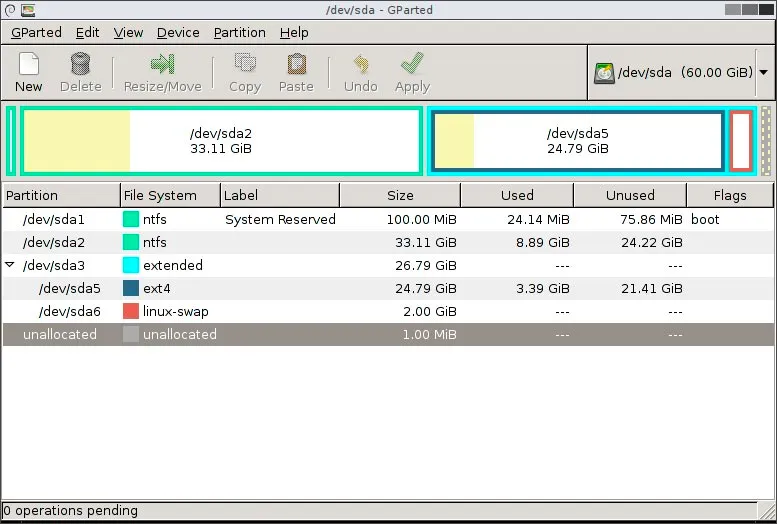The height and width of the screenshot is (524, 777).
Task: Open the /dev/sda device selector dropdown
Action: click(763, 73)
